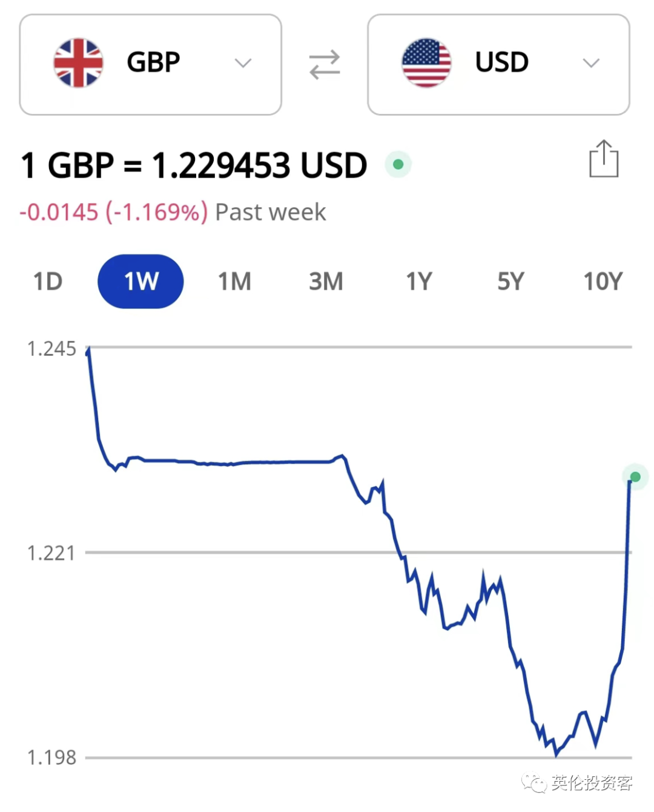Switch to the 1M range

234,282
